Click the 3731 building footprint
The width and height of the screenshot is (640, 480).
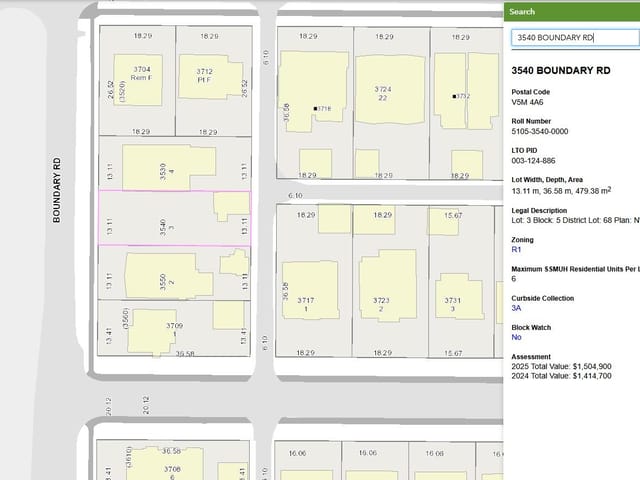459,297
